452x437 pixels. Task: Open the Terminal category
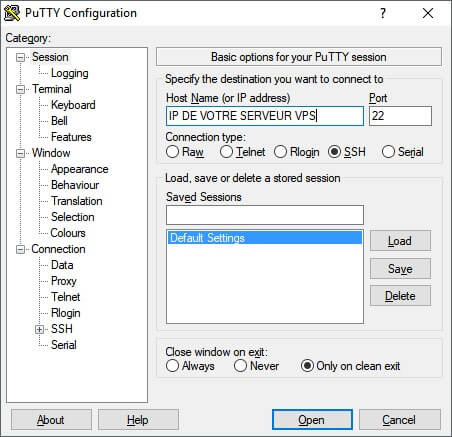(x=52, y=89)
